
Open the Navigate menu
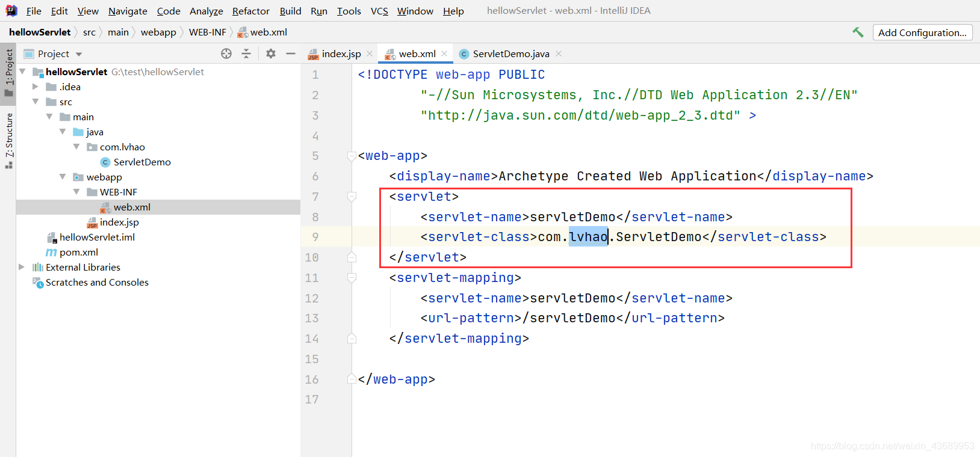pos(128,11)
